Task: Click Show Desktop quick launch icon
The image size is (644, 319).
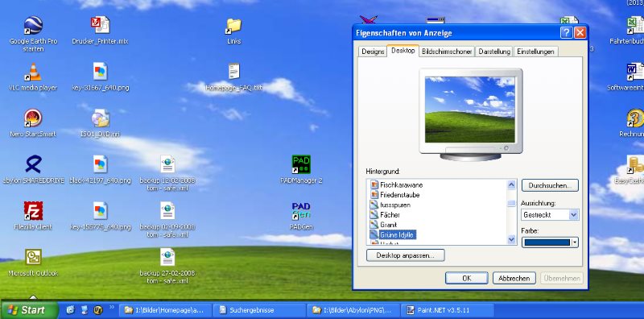Action: click(85, 310)
